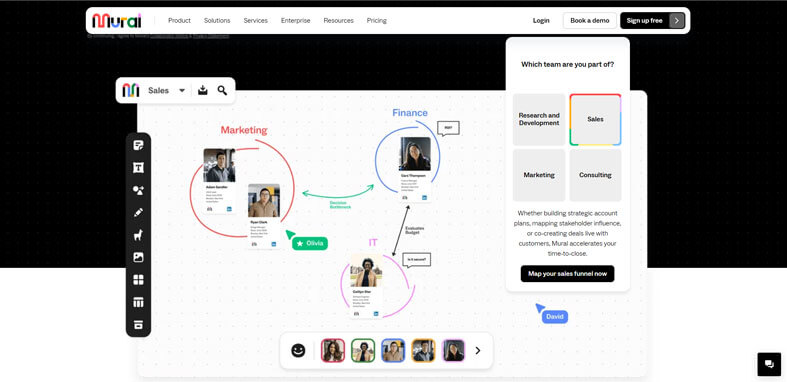
Task: Click the Evaluates Budget label
Action: [415, 230]
